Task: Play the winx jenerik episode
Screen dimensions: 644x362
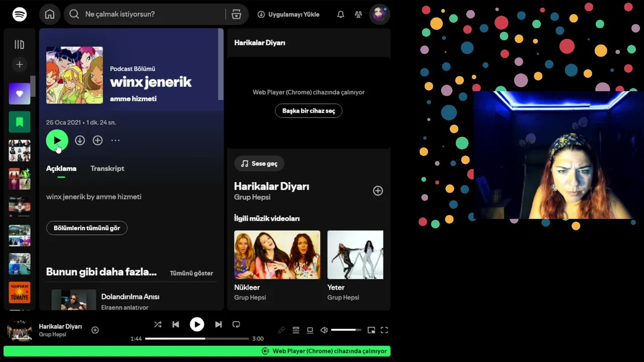Action: pyautogui.click(x=57, y=140)
